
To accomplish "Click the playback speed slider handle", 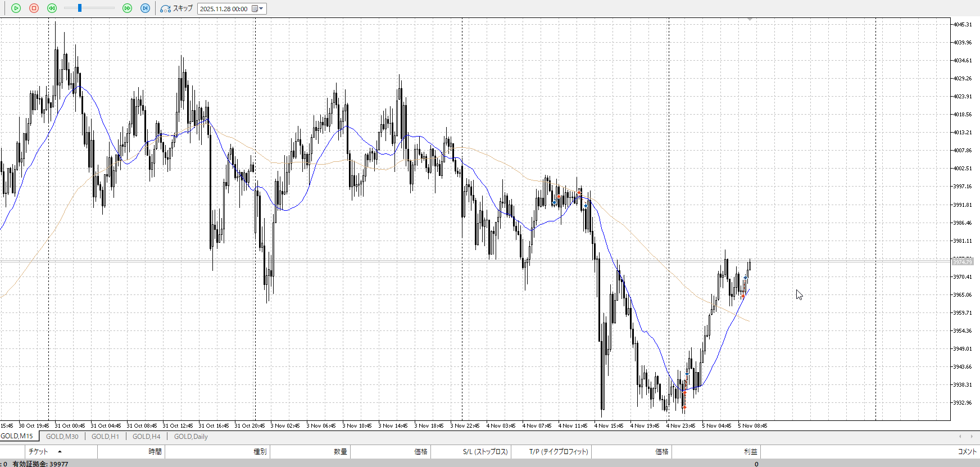I will pos(80,8).
